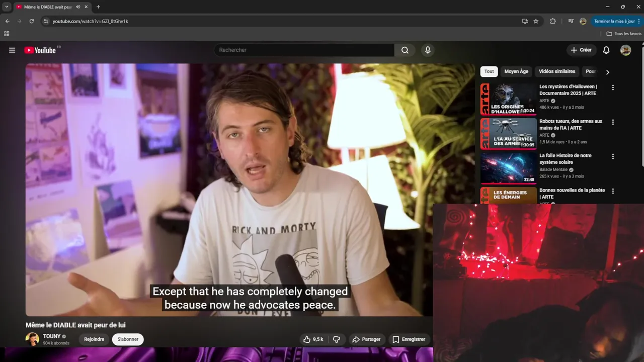Image resolution: width=644 pixels, height=362 pixels.
Task: Click the browser back arrow
Action: 7,21
